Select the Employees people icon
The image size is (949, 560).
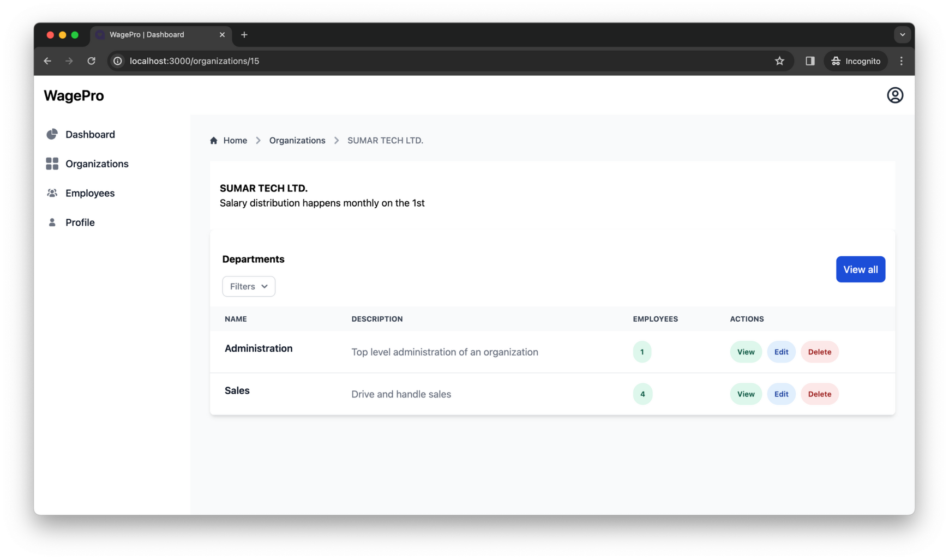[52, 192]
